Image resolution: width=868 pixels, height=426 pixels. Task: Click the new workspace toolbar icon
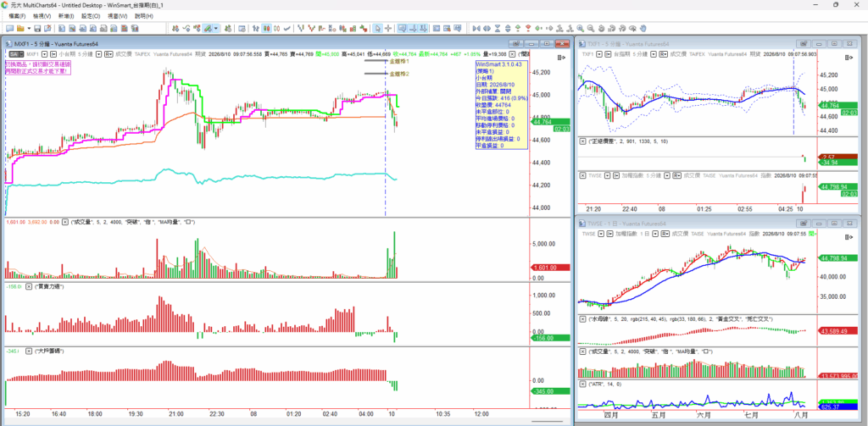coord(9,28)
